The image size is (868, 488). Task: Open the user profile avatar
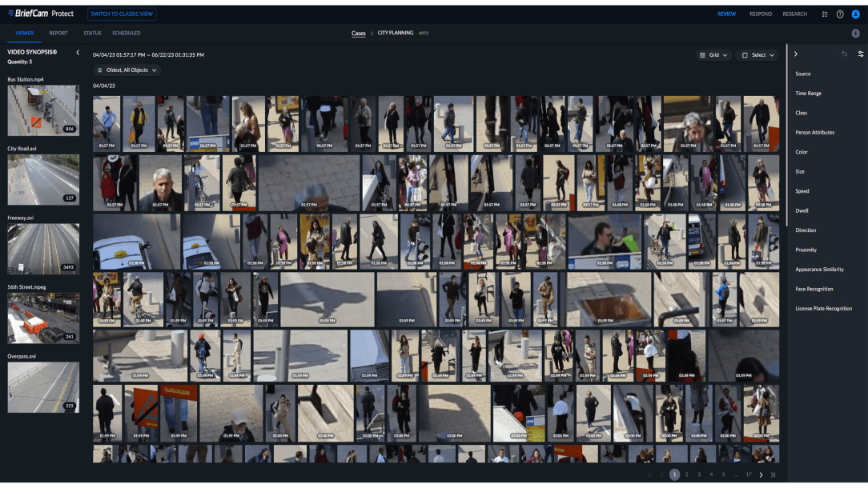[855, 14]
